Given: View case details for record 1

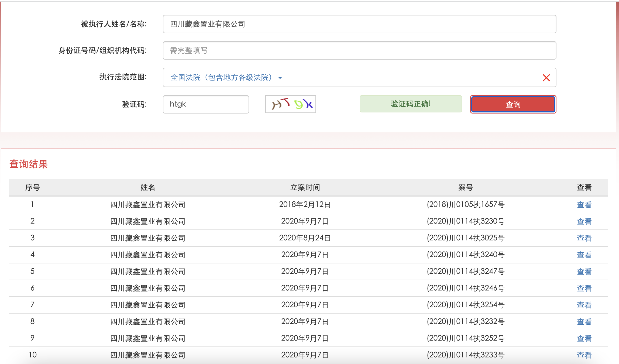Looking at the screenshot, I should click(x=586, y=205).
